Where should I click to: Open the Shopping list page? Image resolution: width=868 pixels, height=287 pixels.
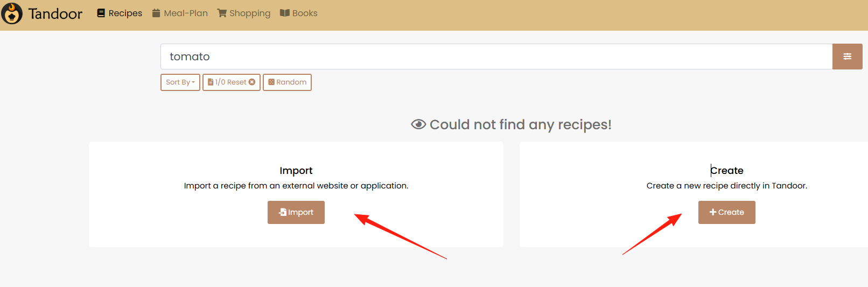pyautogui.click(x=244, y=13)
